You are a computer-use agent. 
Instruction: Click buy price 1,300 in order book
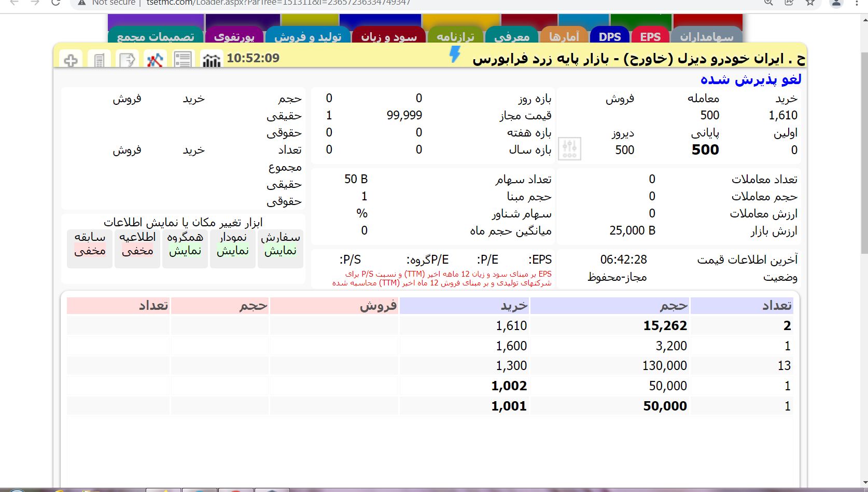pyautogui.click(x=511, y=365)
